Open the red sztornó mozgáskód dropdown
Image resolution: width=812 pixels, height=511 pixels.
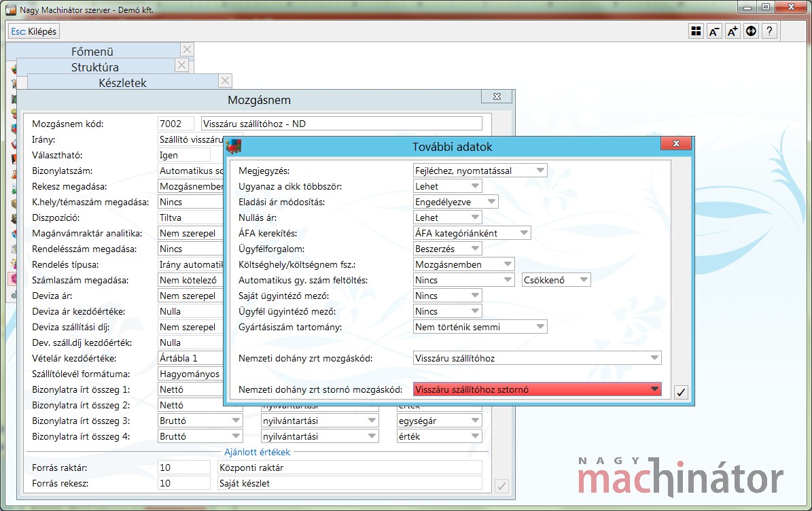coord(537,389)
